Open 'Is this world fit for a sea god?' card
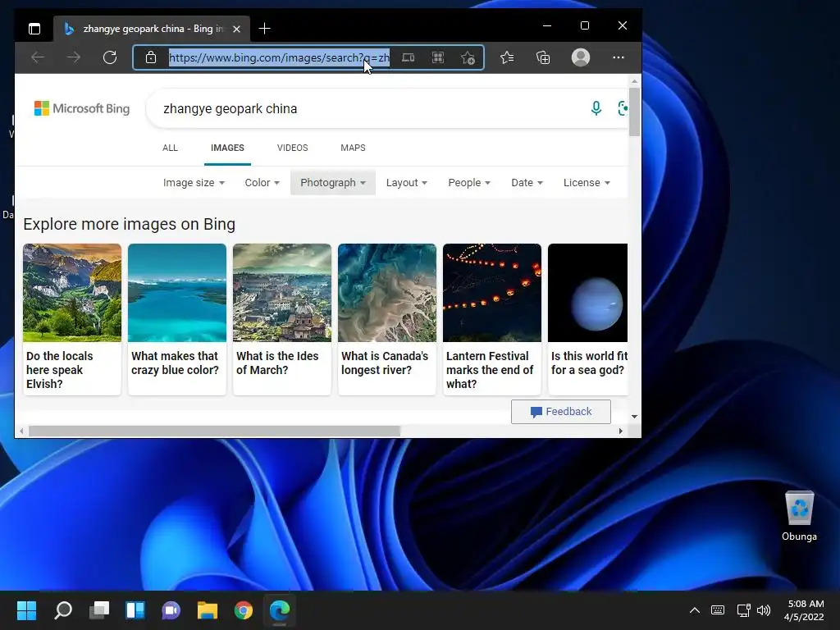This screenshot has height=630, width=840. click(x=587, y=319)
